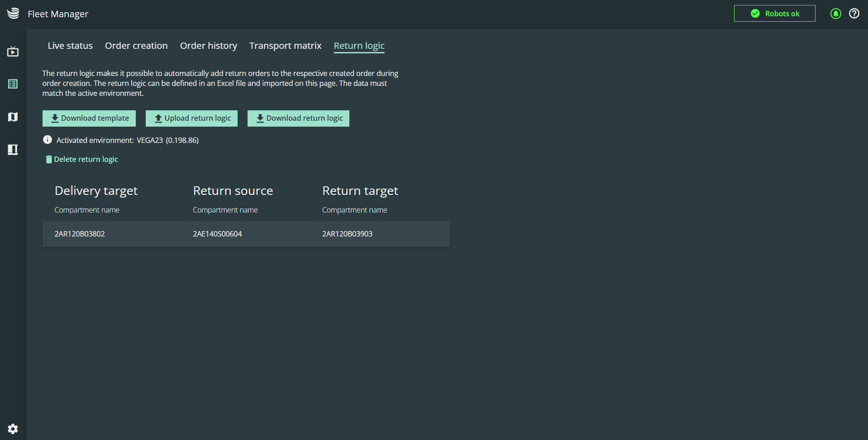Screen dimensions: 868x440
Task: Open the book-shaped icon in the sidebar
Action: pos(13,150)
